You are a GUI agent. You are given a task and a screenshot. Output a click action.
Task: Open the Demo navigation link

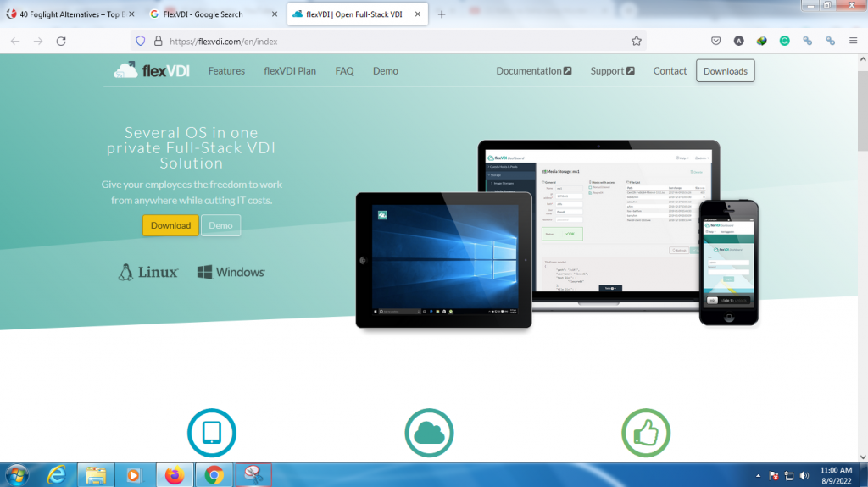click(x=386, y=71)
